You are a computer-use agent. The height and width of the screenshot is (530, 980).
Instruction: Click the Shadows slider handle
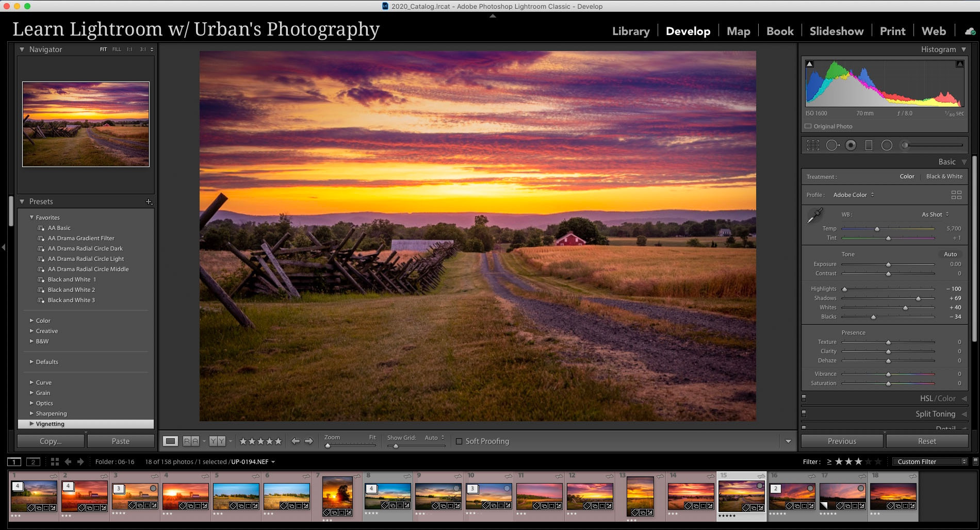pyautogui.click(x=918, y=299)
